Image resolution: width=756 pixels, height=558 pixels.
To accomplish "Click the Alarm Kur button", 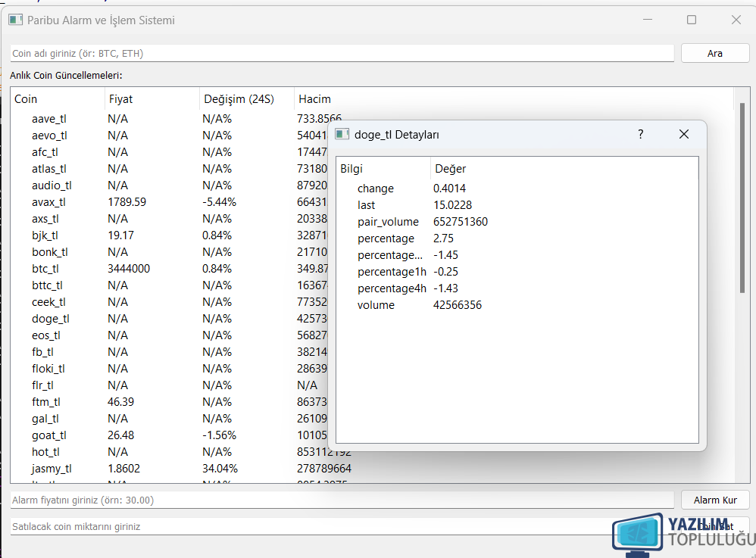I will point(715,500).
